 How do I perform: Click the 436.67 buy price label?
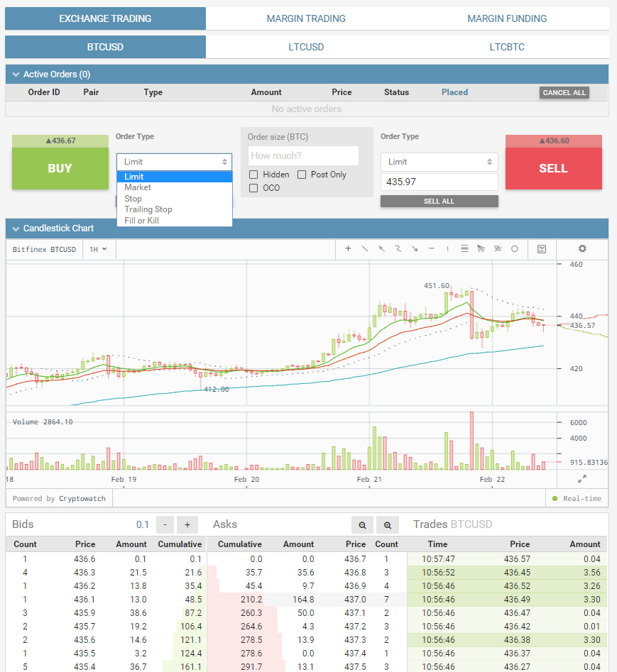(x=60, y=141)
